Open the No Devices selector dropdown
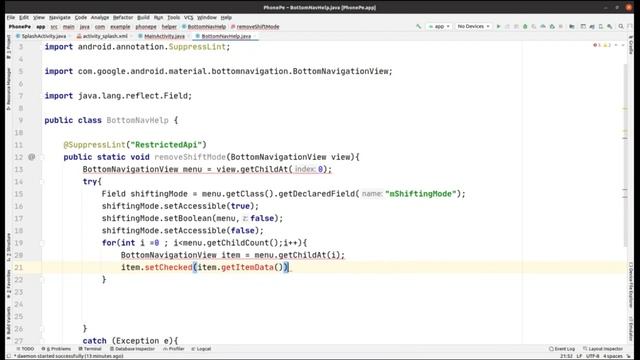The image size is (640, 360). pyautogui.click(x=473, y=27)
